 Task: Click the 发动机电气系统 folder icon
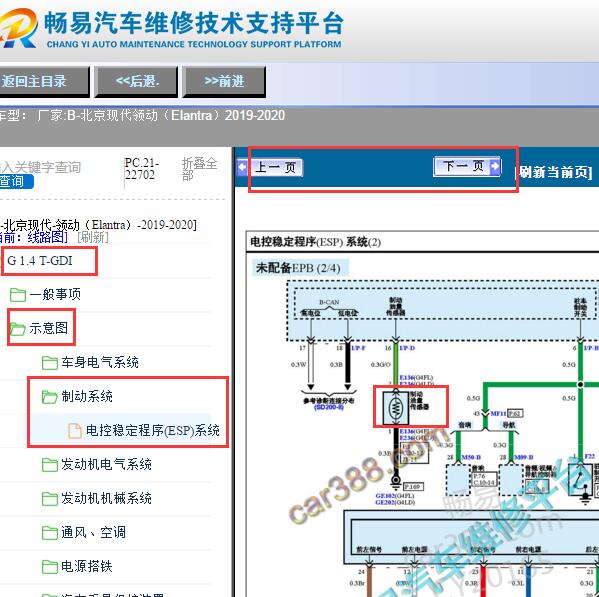click(x=50, y=464)
